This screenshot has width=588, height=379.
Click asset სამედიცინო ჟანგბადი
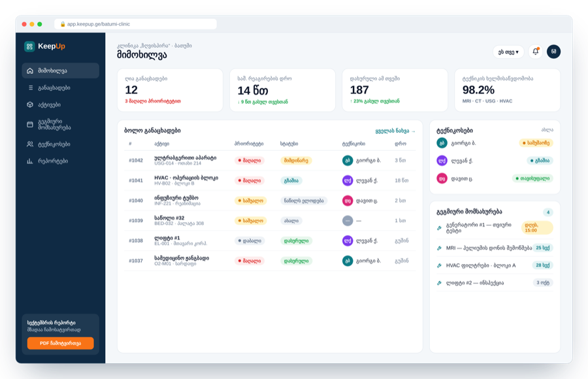[x=182, y=258]
